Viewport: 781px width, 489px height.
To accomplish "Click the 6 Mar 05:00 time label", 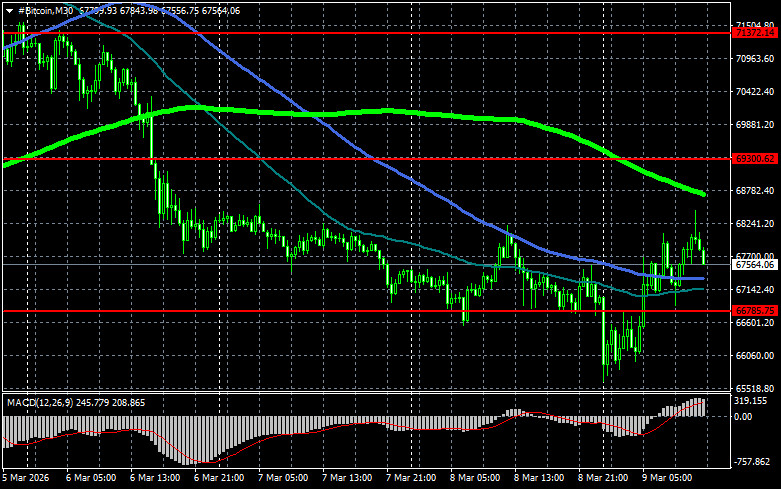I will pos(91,478).
